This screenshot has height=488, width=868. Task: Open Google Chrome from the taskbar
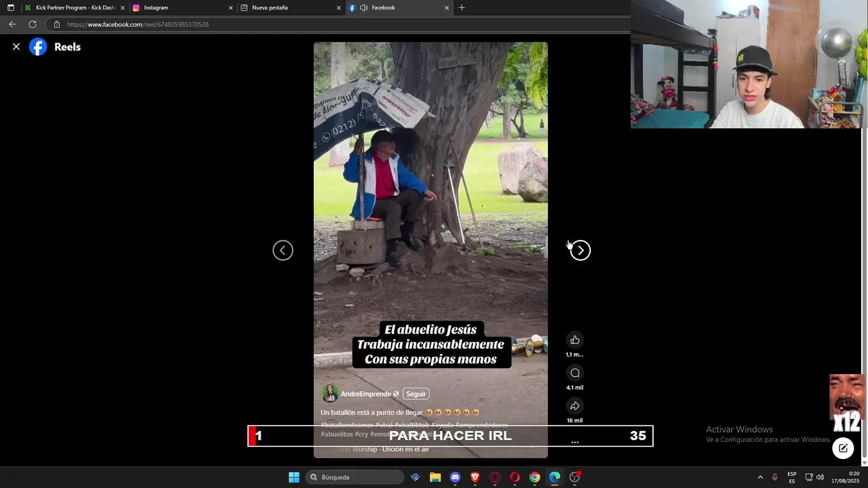534,477
